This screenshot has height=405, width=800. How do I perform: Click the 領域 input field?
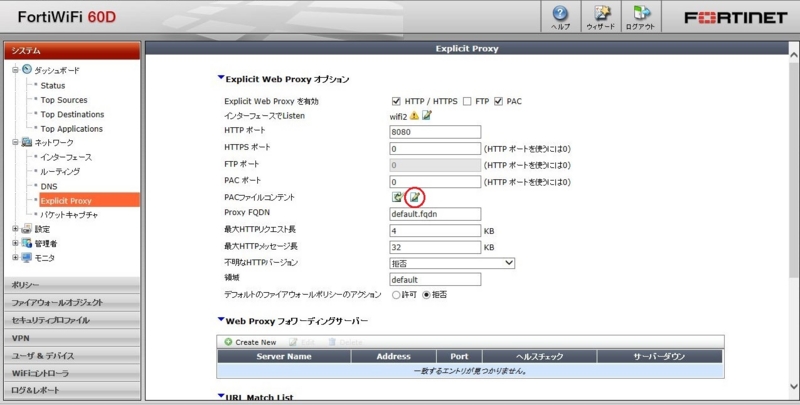click(x=435, y=280)
